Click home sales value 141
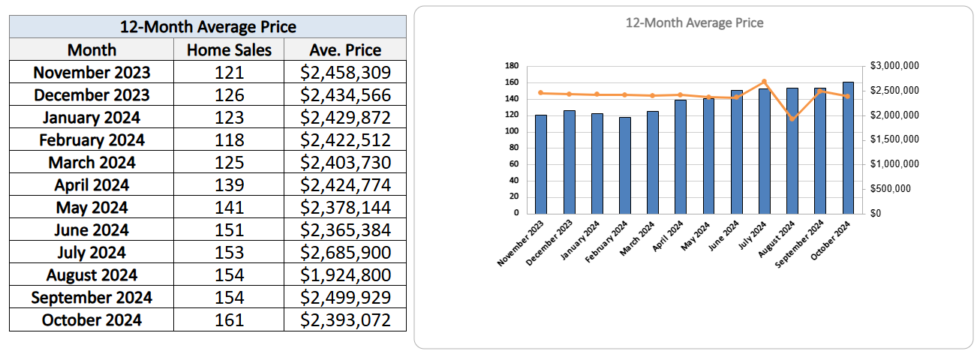 [229, 207]
